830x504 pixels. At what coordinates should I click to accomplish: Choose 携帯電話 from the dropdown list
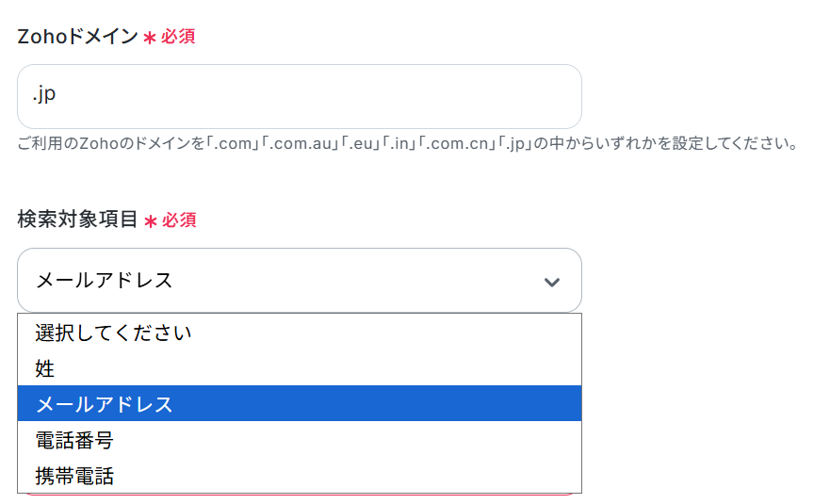[x=74, y=476]
